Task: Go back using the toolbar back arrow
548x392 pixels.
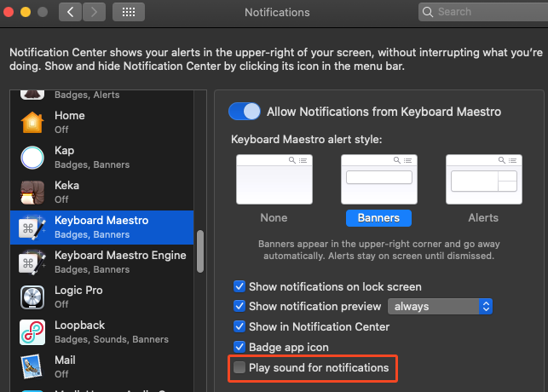Action: (x=71, y=12)
